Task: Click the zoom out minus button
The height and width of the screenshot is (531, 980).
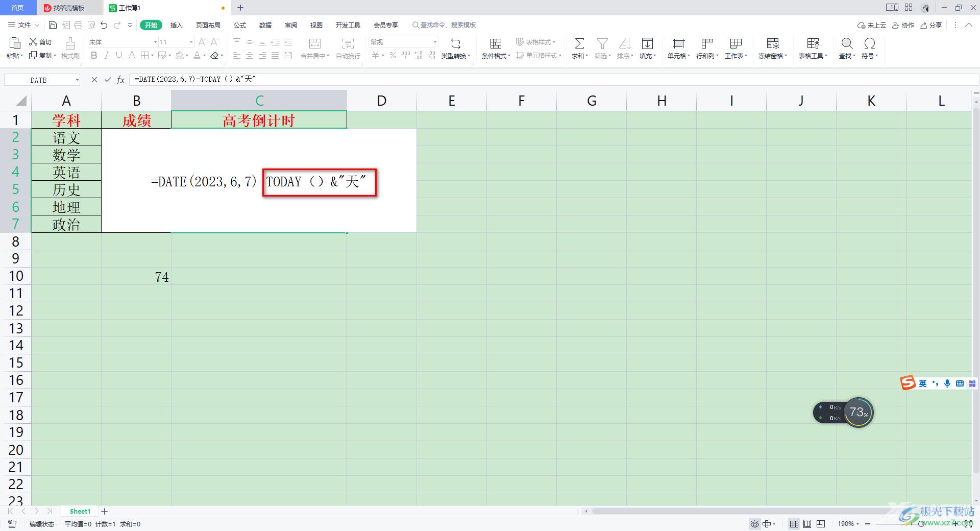Action: coord(868,524)
